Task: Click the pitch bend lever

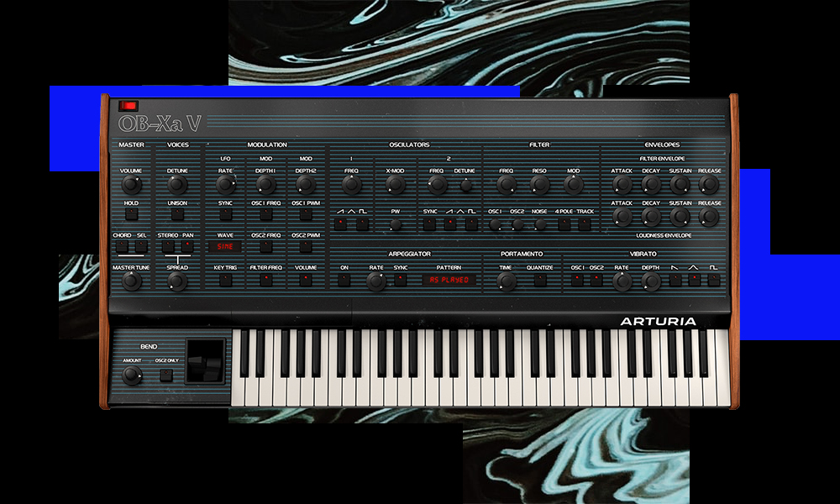Action: coord(206,362)
